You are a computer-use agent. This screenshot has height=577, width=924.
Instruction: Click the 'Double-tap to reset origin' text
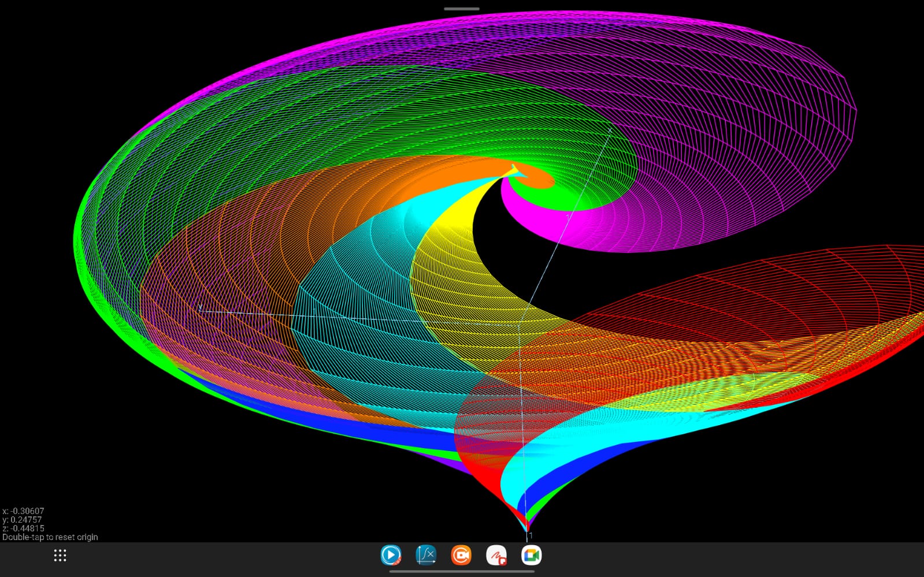tap(50, 537)
